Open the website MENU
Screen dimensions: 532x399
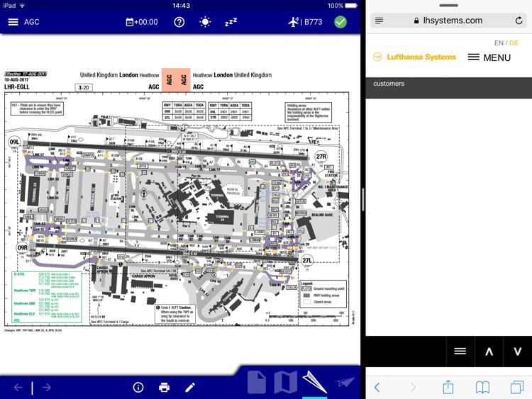pos(489,57)
